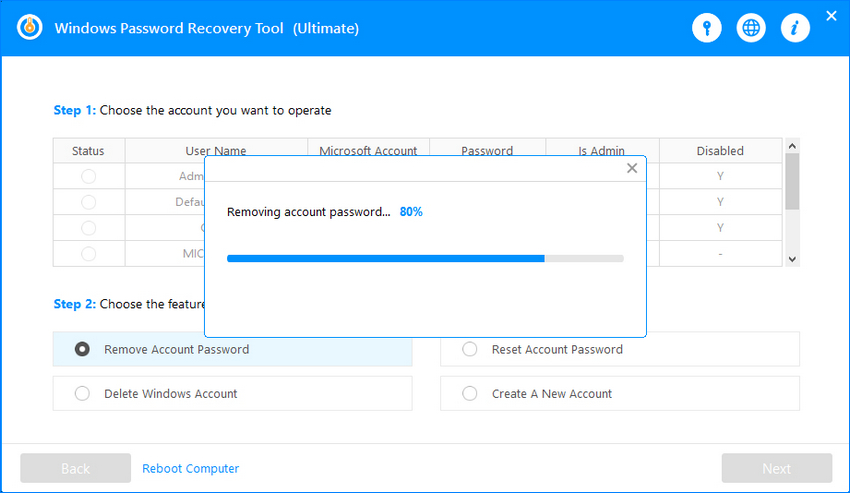Select the third account row radio button
This screenshot has width=850, height=493.
88,228
